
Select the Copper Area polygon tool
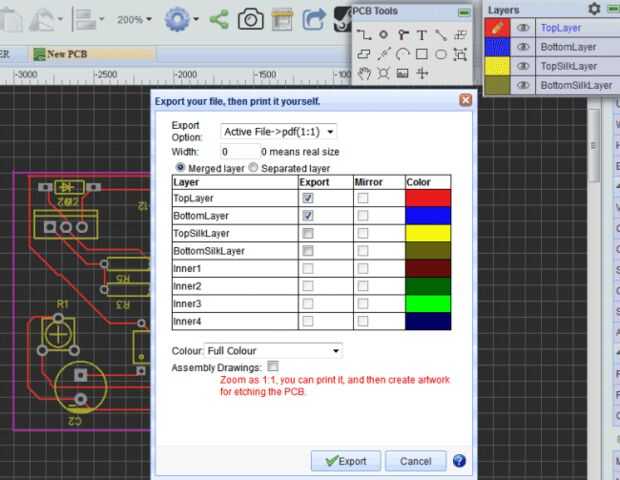point(364,54)
